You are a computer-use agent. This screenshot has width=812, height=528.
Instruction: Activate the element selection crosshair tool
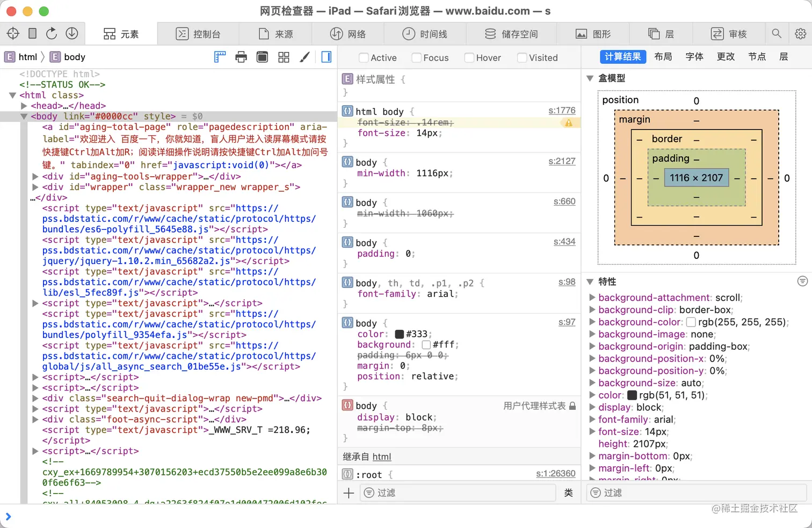(x=13, y=33)
